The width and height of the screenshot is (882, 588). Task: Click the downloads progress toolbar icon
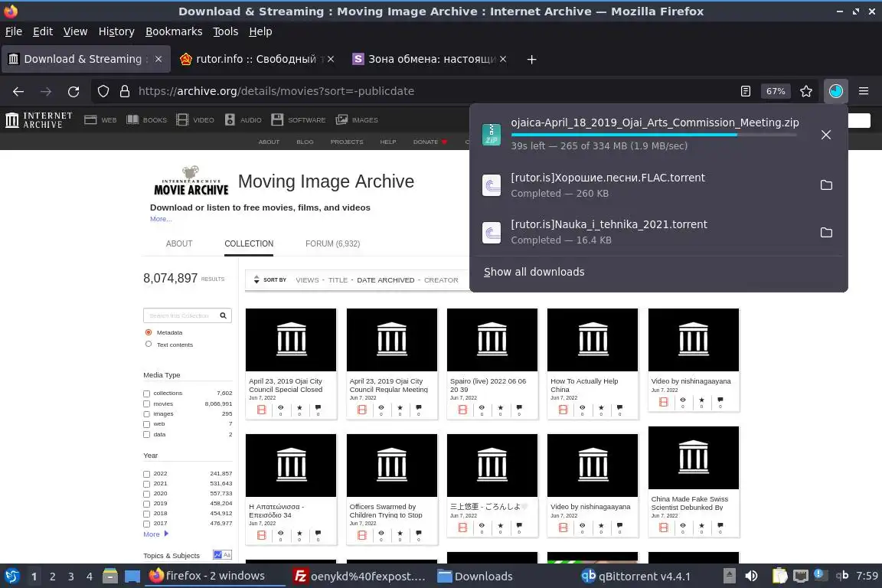(x=836, y=91)
